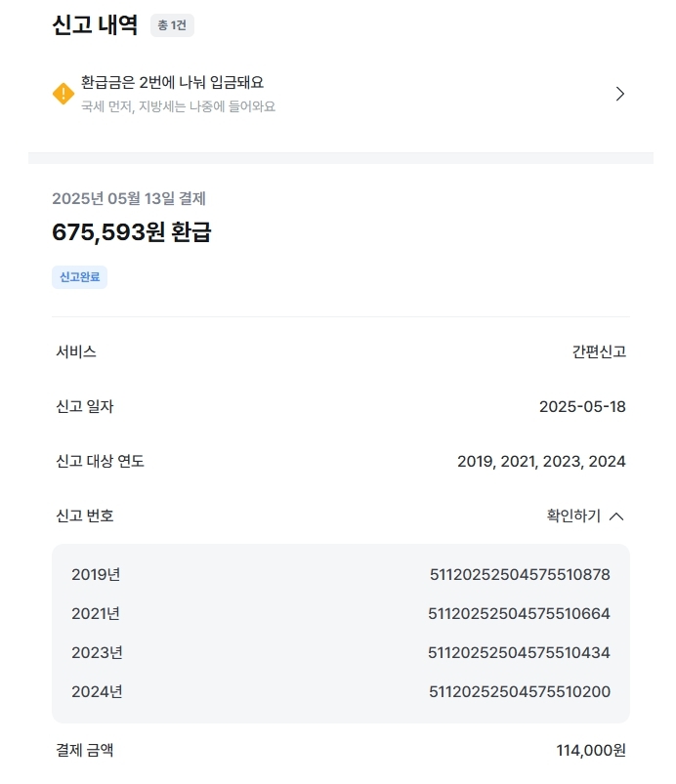Open the 환급금은 2번에 나눠 입금돼요 banner
Screen dimensions: 676x784
click(x=340, y=94)
